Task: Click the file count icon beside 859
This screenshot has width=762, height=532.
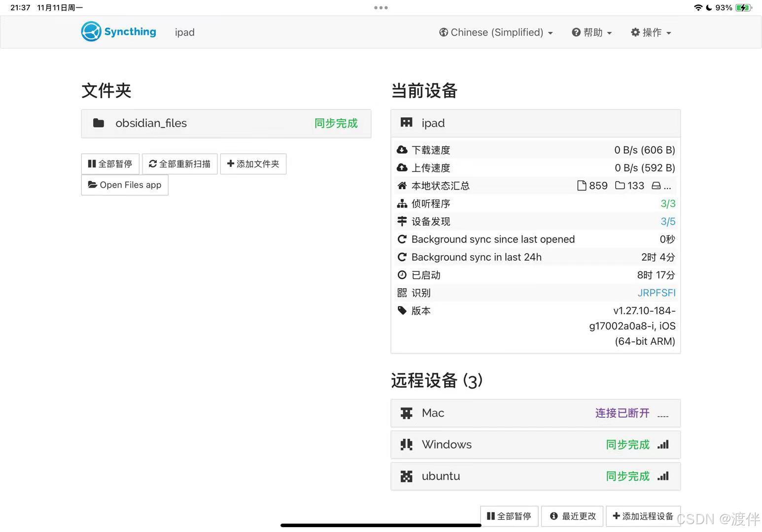Action: point(582,186)
